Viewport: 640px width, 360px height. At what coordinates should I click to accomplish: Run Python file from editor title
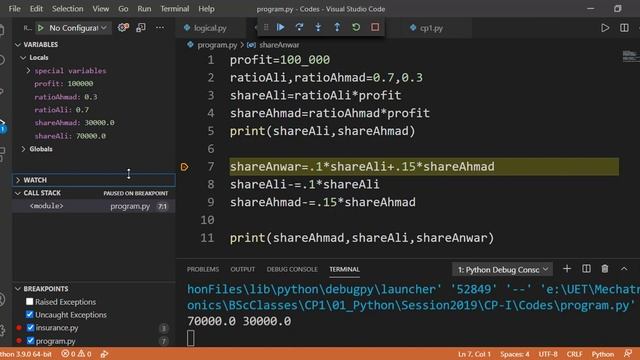coord(605,28)
